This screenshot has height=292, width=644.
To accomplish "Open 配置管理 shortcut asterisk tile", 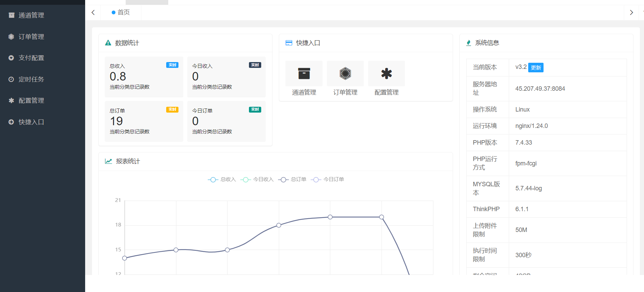I will point(387,73).
